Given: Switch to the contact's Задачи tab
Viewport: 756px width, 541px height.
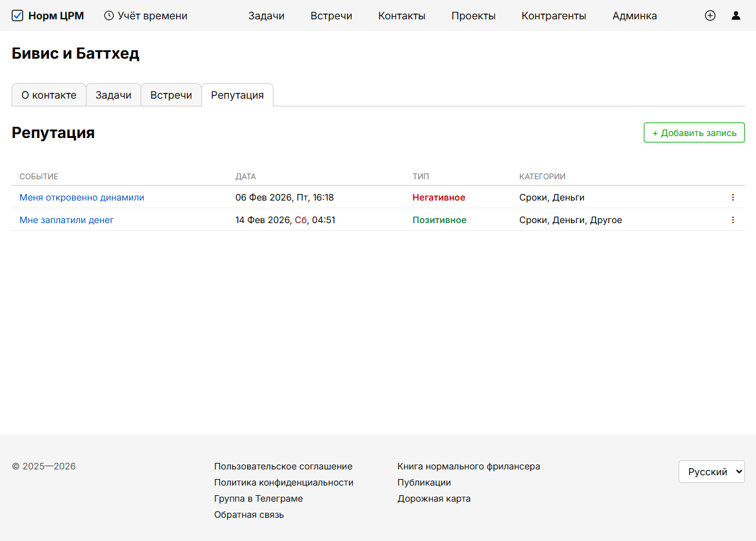Looking at the screenshot, I should (114, 95).
